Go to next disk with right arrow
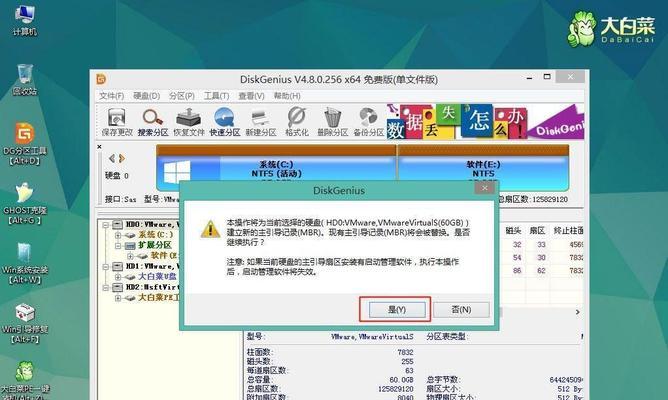Screen dimensions: 668x400 tap(122, 158)
